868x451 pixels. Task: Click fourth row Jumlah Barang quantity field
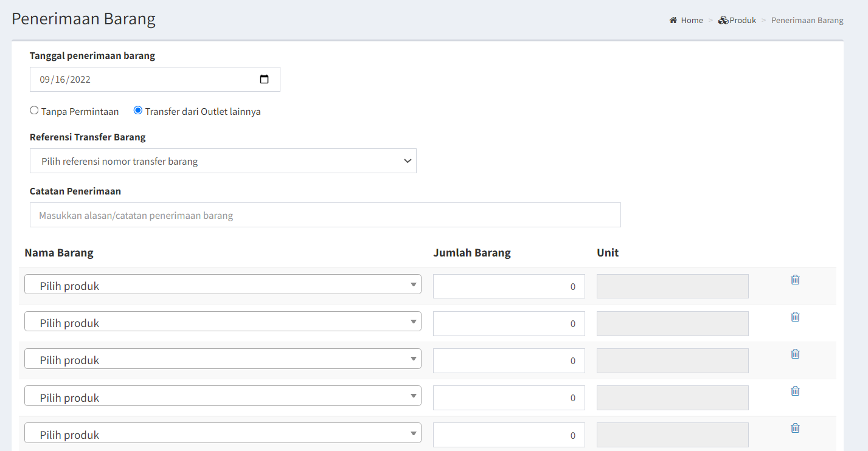pos(509,398)
